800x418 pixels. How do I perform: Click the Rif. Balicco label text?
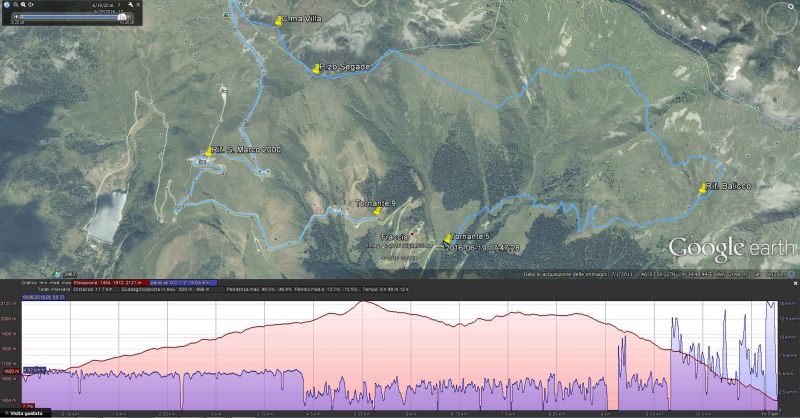coord(729,186)
